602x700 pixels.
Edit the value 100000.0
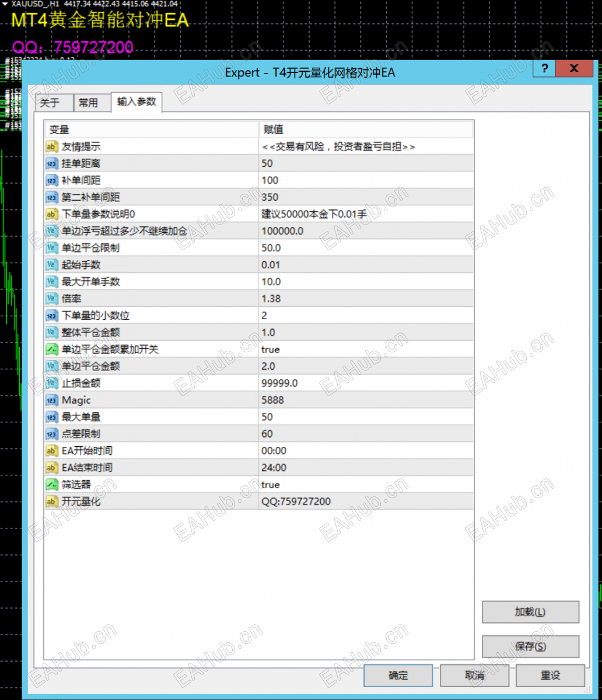tap(366, 231)
